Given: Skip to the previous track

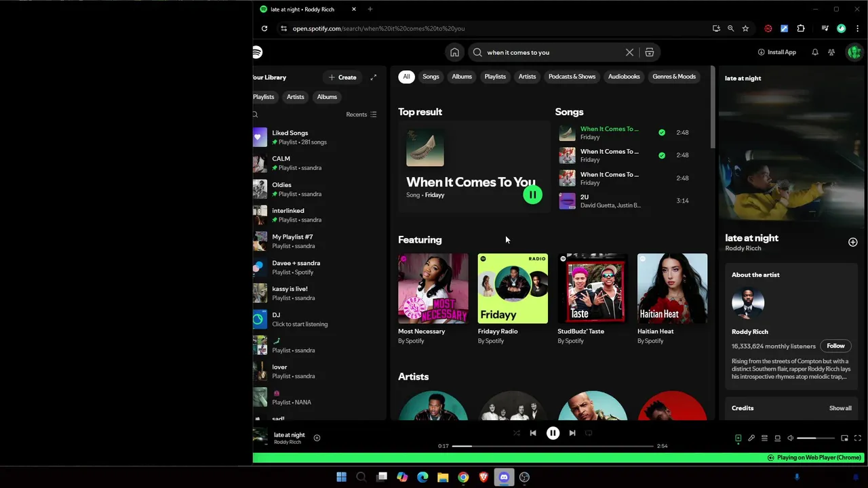Looking at the screenshot, I should (533, 433).
